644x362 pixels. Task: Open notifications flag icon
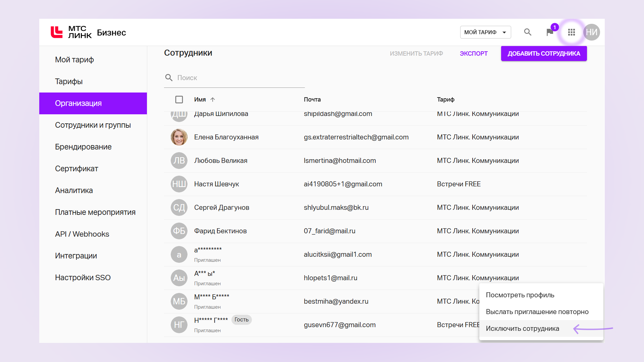pyautogui.click(x=550, y=32)
